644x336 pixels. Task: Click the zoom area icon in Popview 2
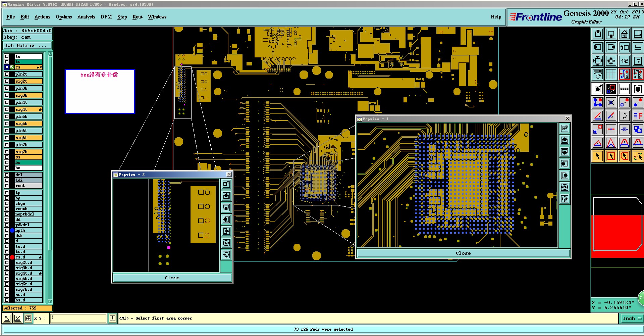coord(226,184)
